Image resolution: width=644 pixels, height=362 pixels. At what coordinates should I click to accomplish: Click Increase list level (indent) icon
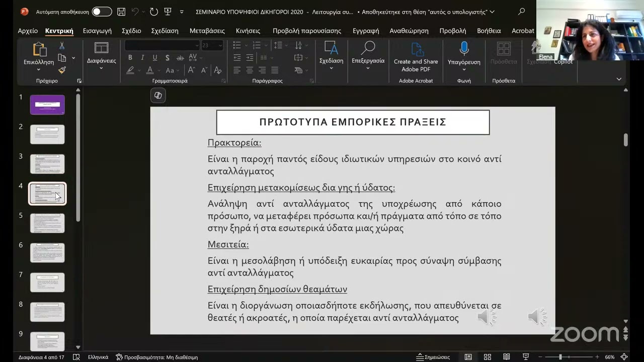click(250, 58)
